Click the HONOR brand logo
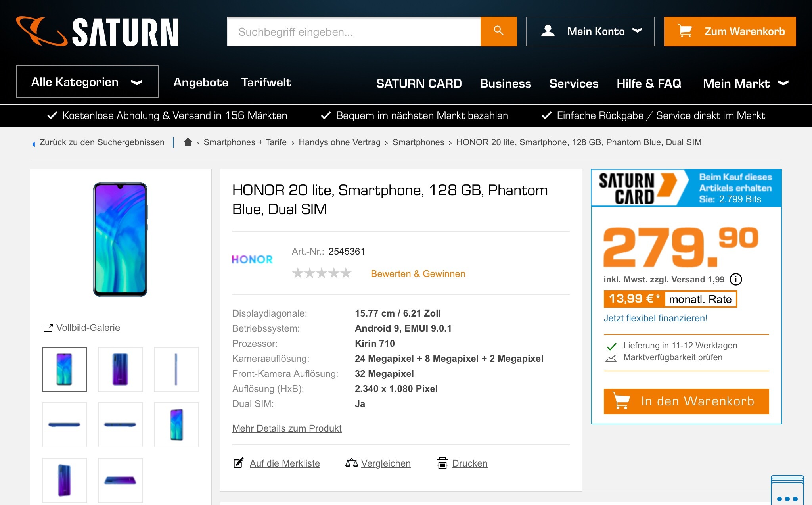 [252, 259]
